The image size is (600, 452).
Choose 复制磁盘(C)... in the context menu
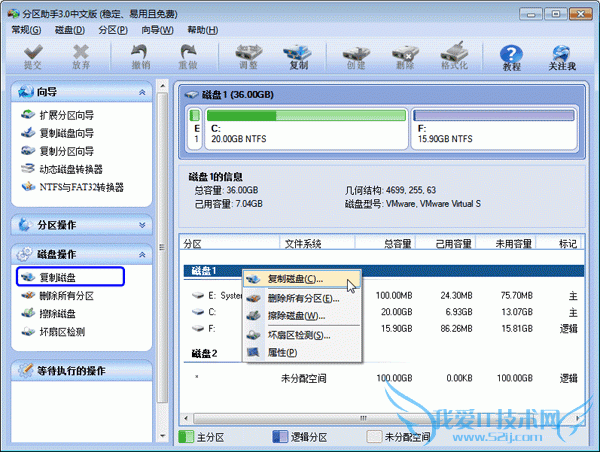[302, 279]
